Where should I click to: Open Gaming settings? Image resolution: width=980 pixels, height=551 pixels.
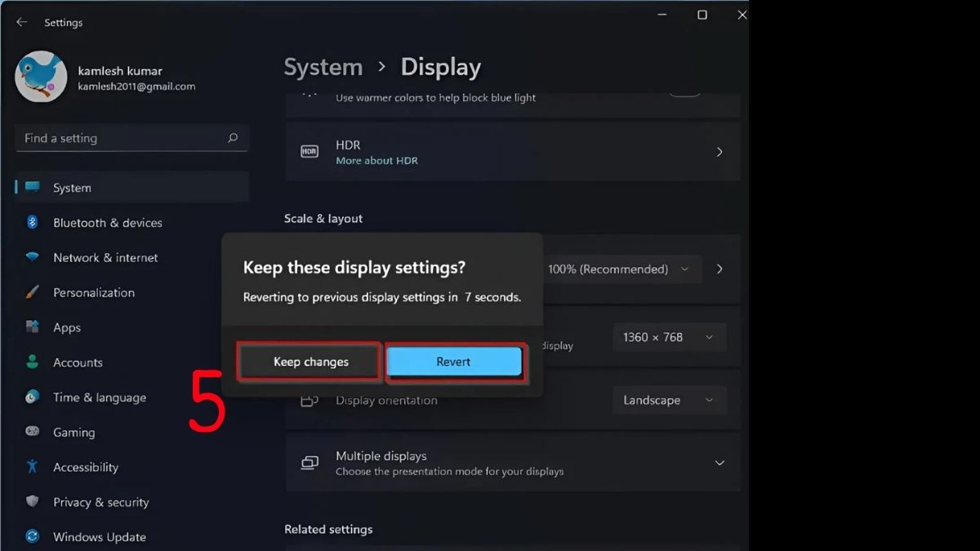(x=132, y=432)
